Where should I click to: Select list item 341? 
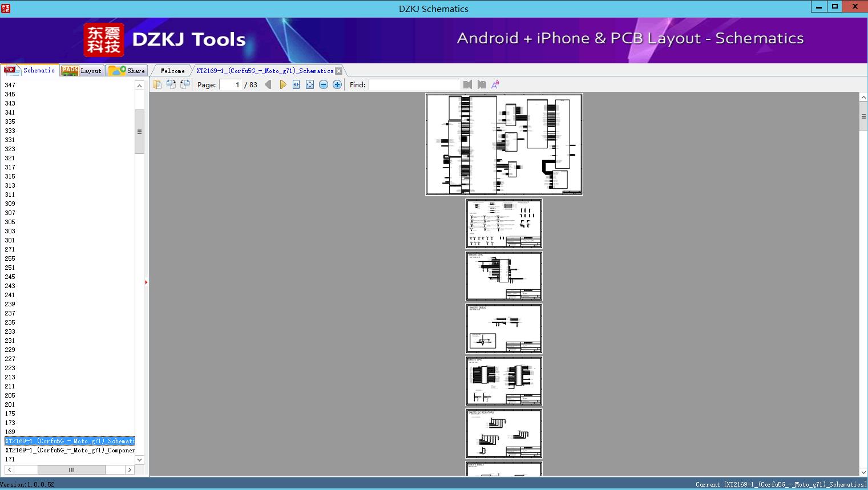(10, 112)
